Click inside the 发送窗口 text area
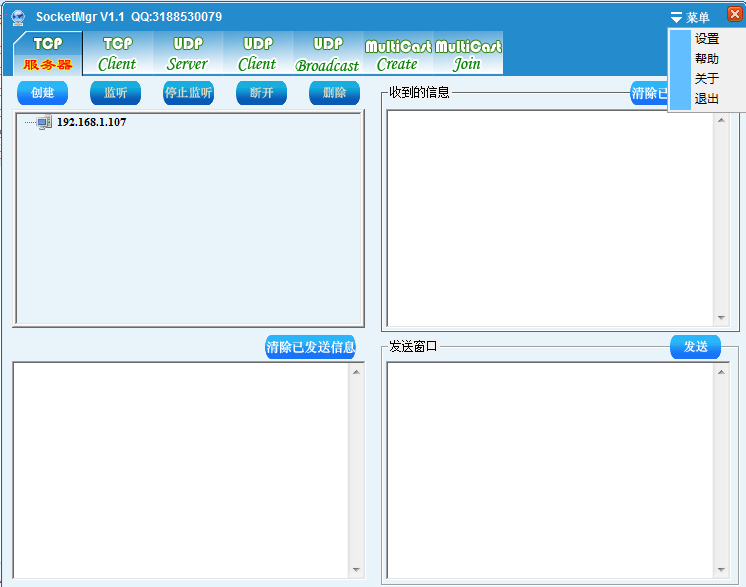Viewport: 746px width, 587px height. 550,468
